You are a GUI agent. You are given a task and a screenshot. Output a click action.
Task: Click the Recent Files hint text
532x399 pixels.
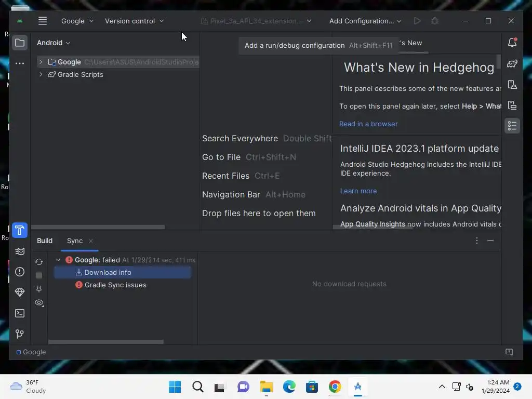(x=225, y=176)
